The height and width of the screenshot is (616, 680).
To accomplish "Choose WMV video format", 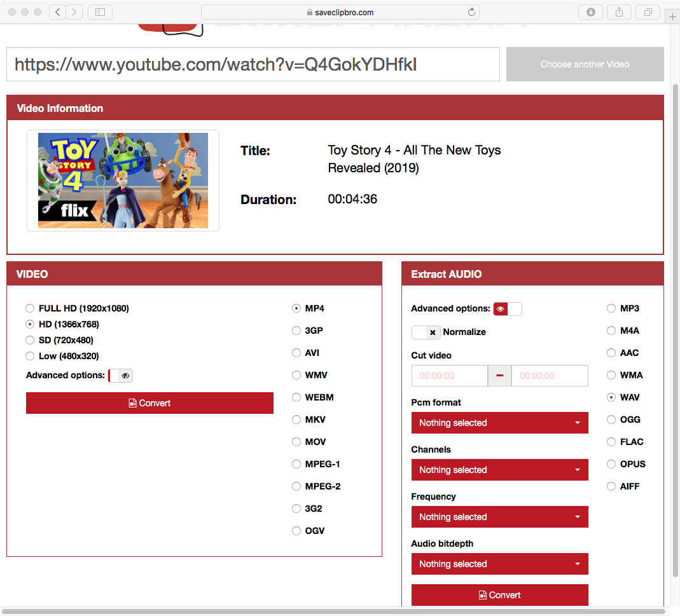I will click(296, 375).
